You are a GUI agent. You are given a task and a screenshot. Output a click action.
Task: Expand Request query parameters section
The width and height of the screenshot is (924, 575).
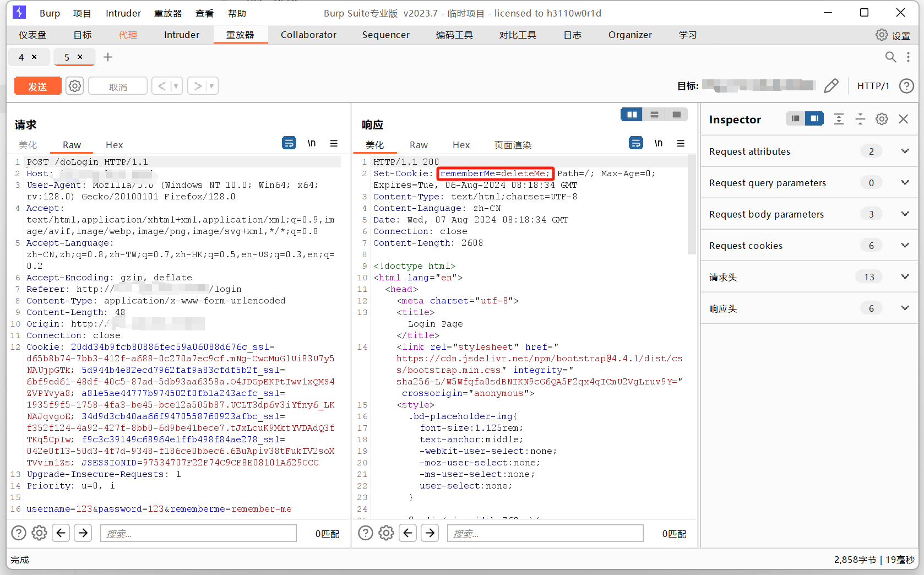[809, 183]
